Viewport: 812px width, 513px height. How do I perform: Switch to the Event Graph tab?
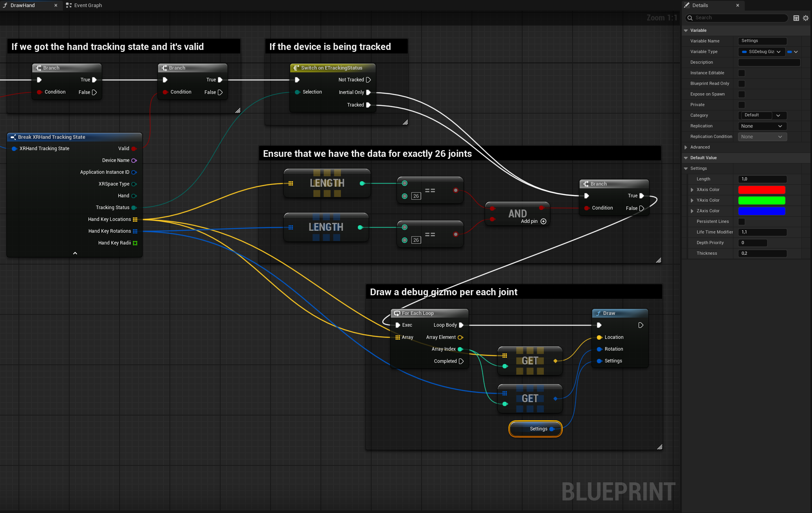point(87,5)
